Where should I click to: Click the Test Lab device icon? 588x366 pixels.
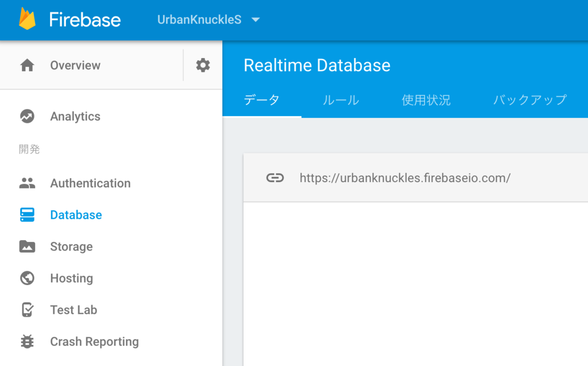coord(27,310)
